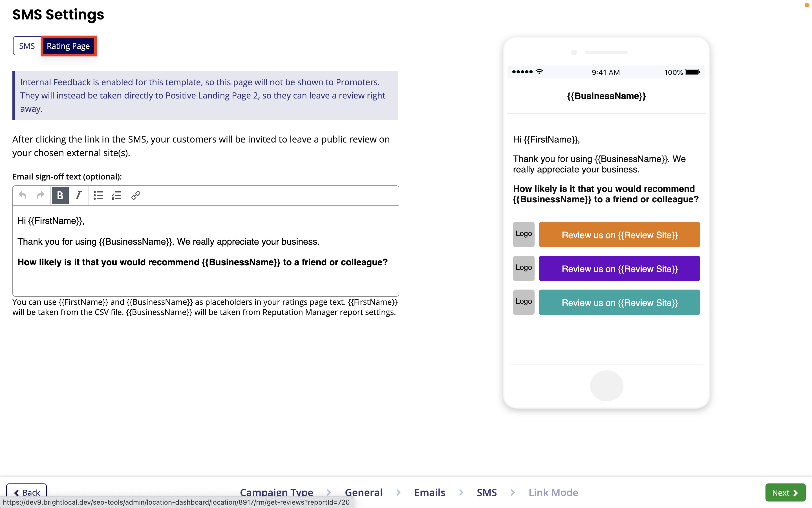This screenshot has width=812, height=508.
Task: Insert a bulleted list
Action: click(x=98, y=195)
